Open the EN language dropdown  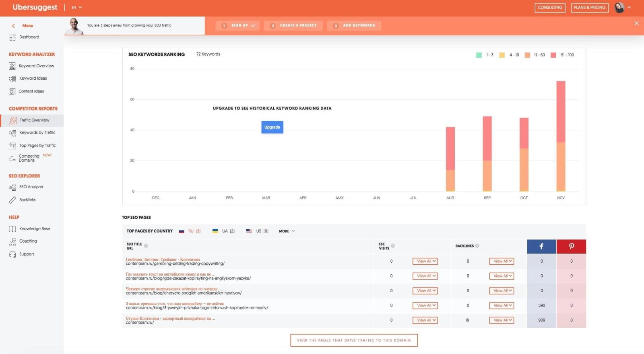[x=76, y=8]
